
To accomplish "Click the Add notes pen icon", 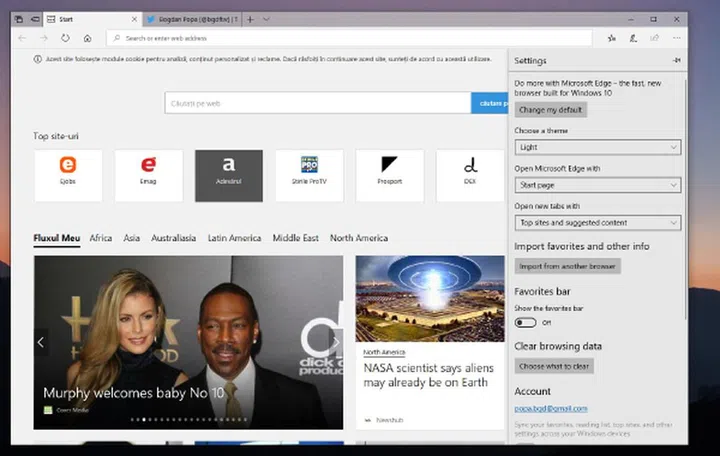I will point(633,38).
